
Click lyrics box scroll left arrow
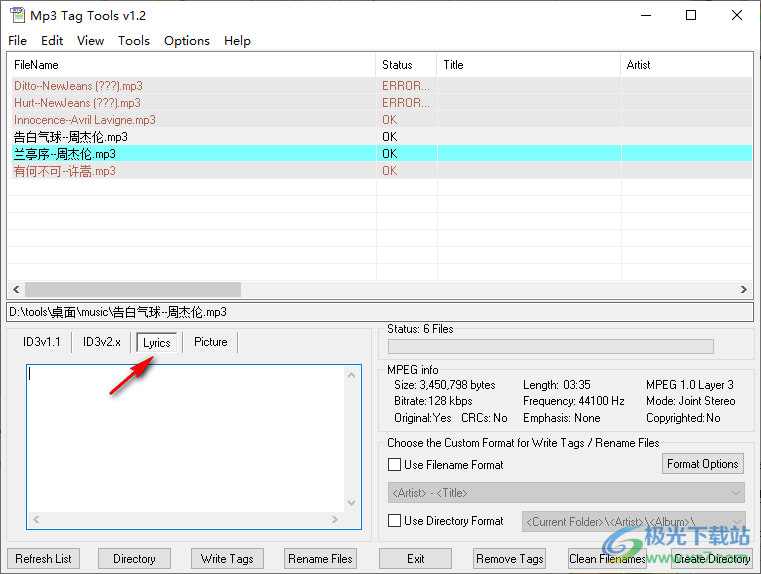click(36, 519)
